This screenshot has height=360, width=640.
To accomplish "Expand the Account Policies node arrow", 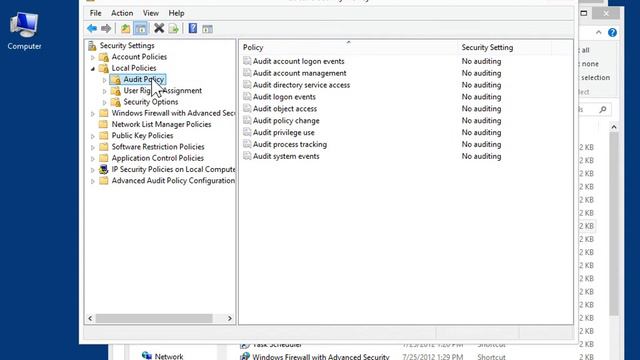I will tap(93, 58).
